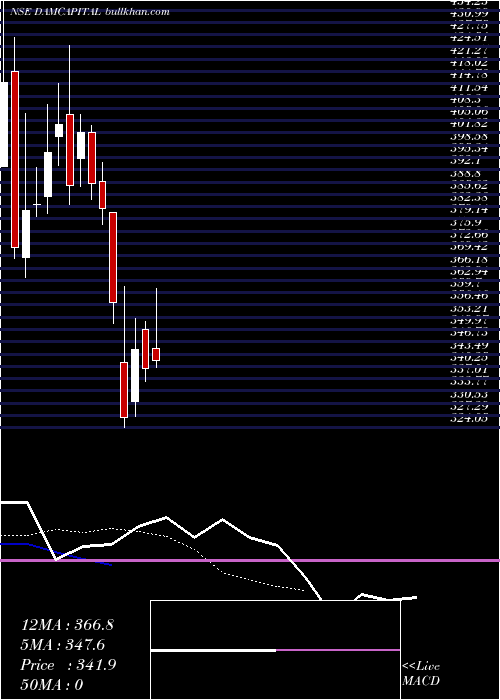Click the 401.82 price axis label
The height and width of the screenshot is (700, 500).
point(469,124)
